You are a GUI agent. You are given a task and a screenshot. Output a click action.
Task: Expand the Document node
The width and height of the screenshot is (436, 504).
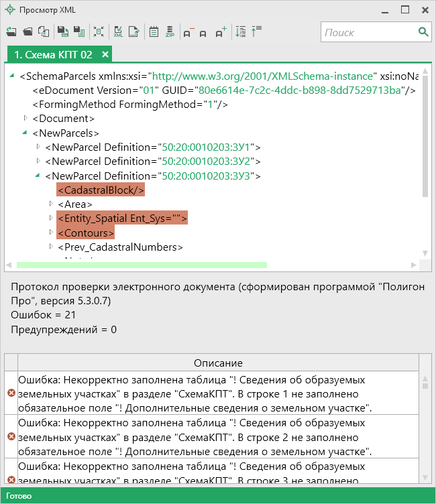coord(25,118)
